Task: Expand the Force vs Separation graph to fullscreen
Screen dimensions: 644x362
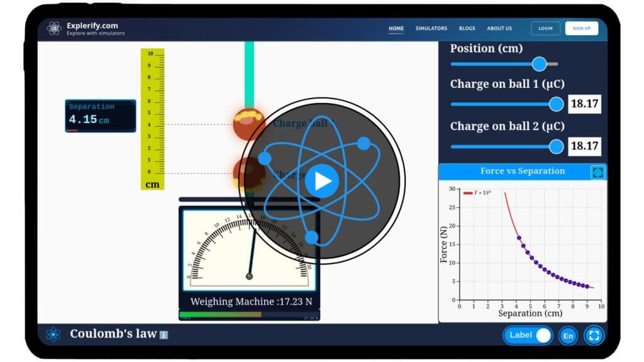Action: 598,172
